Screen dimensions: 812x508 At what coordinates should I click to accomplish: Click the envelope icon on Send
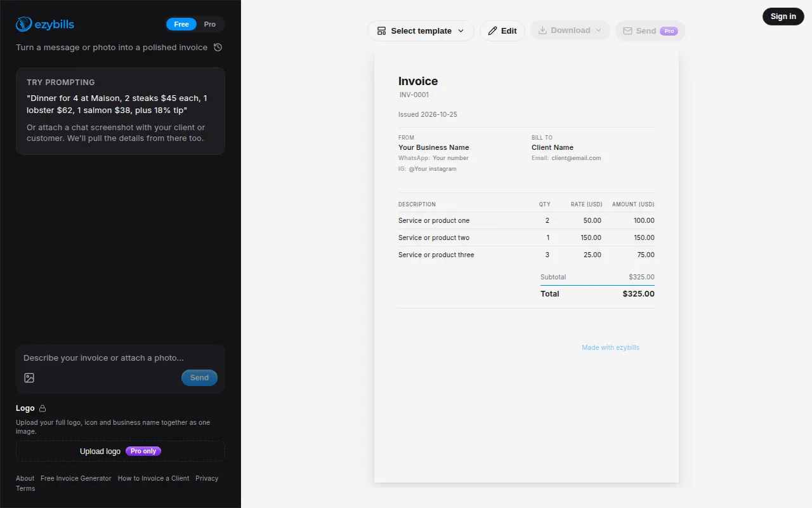coord(627,30)
